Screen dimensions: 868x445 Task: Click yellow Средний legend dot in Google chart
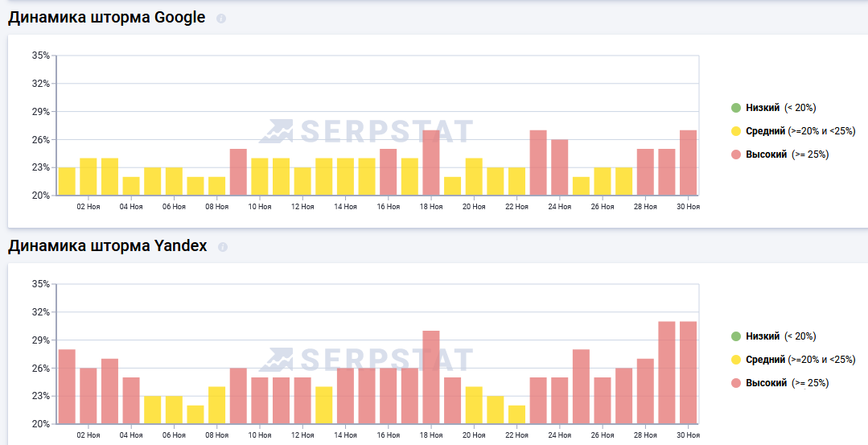[735, 131]
